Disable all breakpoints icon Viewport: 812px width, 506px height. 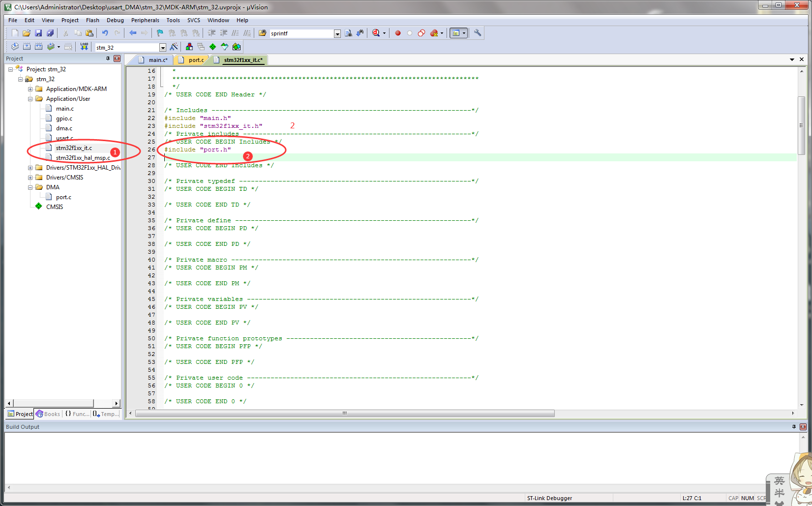tap(421, 33)
